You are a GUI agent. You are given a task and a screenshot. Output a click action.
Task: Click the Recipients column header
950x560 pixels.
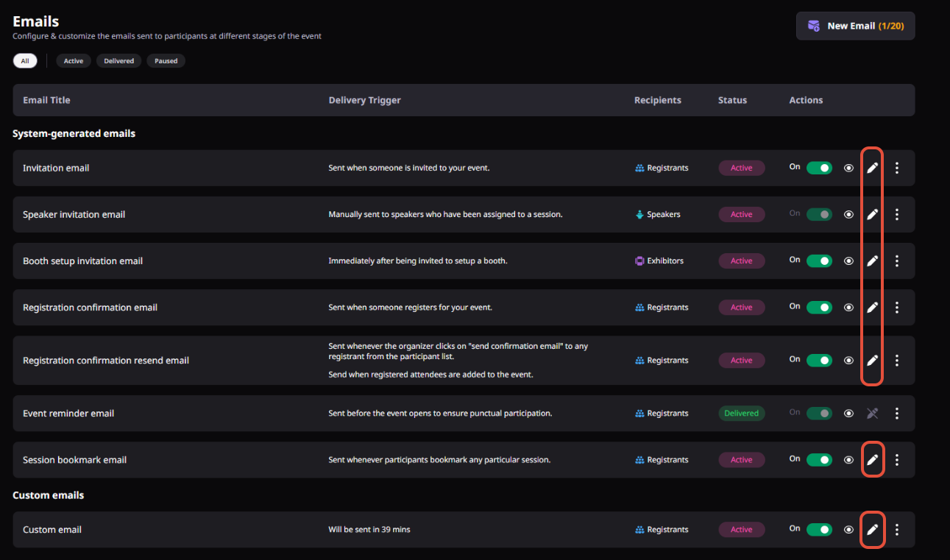(658, 100)
